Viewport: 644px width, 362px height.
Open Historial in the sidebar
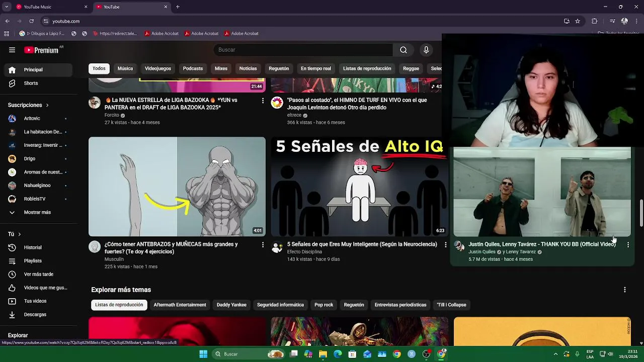(x=38, y=247)
